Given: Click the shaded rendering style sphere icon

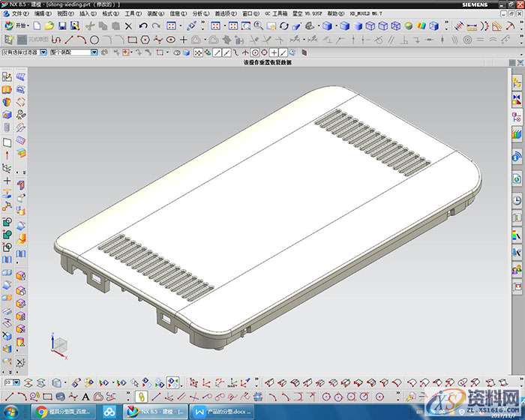Looking at the screenshot, I should click(x=408, y=25).
